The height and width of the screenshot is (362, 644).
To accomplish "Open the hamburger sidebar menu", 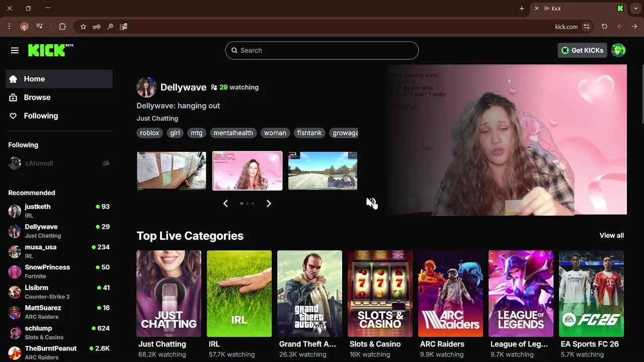I will tap(15, 50).
